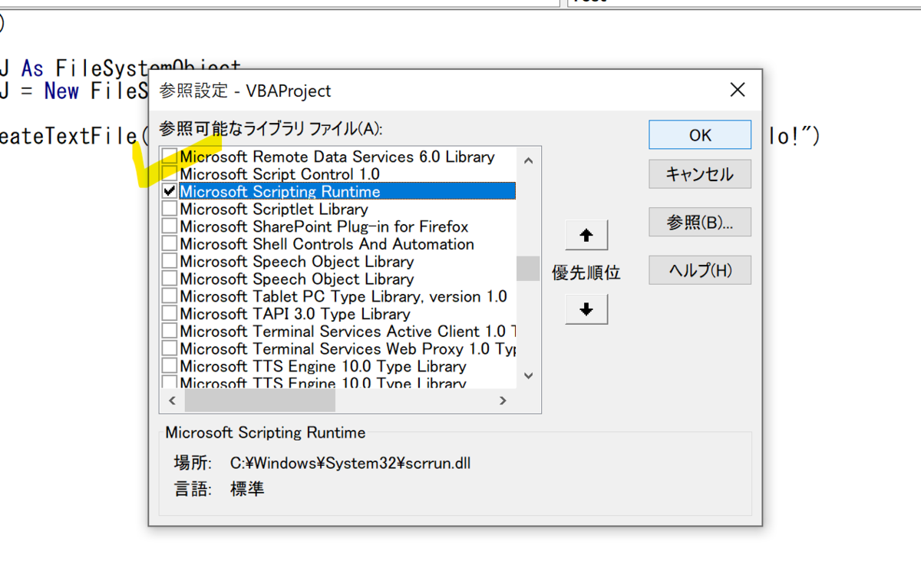Uncheck Microsoft Scripting Runtime
Screen dimensions: 921x588
coord(169,190)
